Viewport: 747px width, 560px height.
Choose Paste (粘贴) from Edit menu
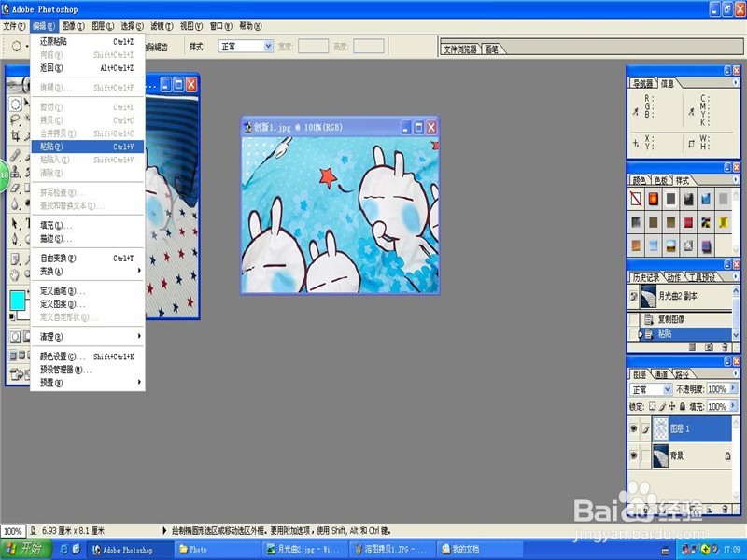87,147
